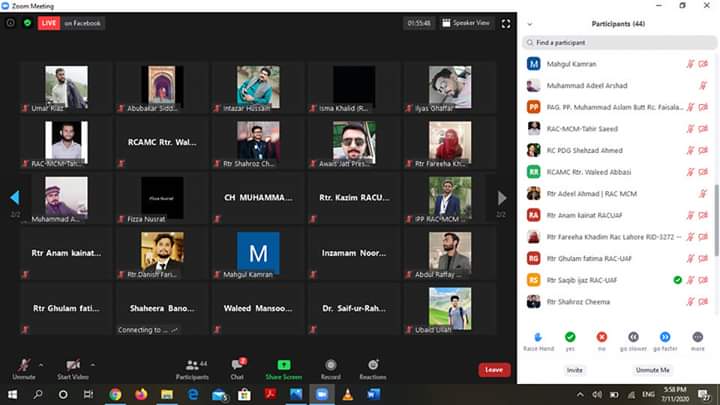Click the Invite button

tap(574, 370)
